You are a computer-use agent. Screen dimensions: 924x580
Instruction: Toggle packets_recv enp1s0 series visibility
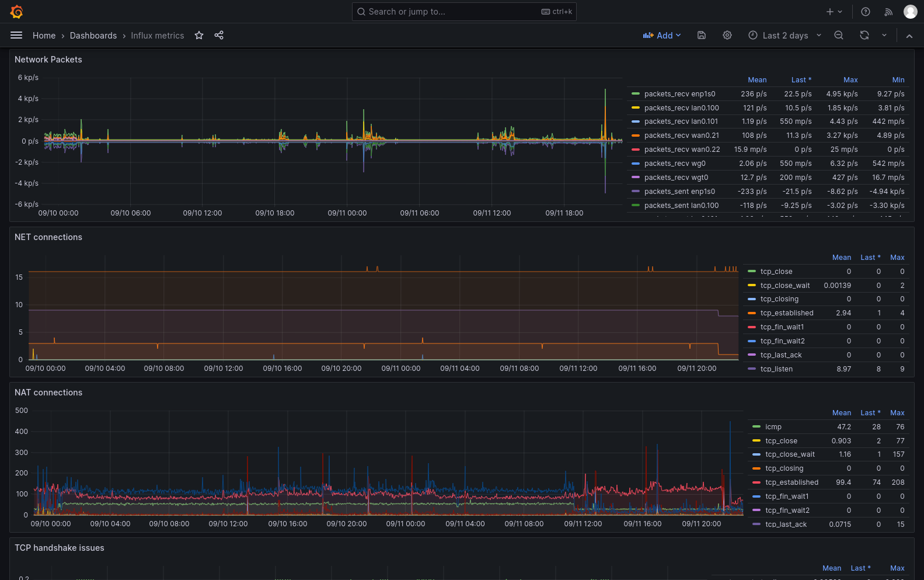[x=679, y=94]
